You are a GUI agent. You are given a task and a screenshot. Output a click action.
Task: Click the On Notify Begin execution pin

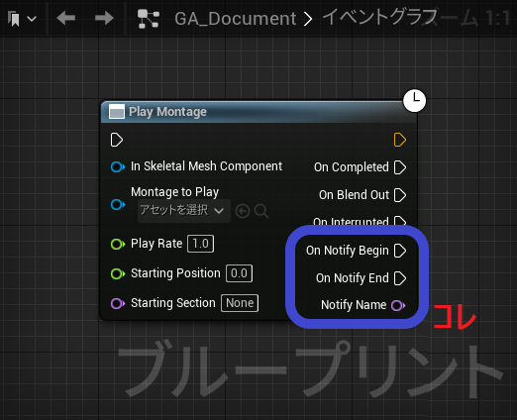click(x=400, y=251)
